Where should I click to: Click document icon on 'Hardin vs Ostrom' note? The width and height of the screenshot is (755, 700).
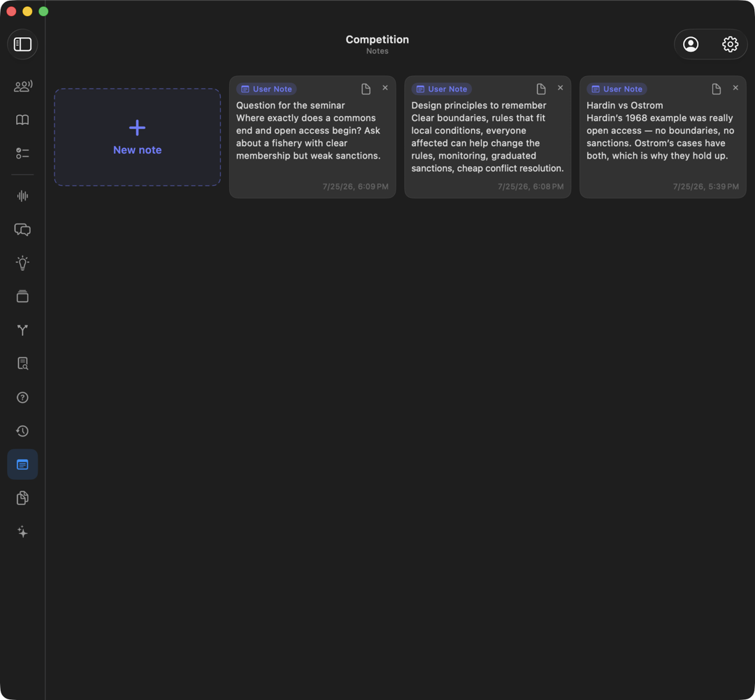[717, 89]
